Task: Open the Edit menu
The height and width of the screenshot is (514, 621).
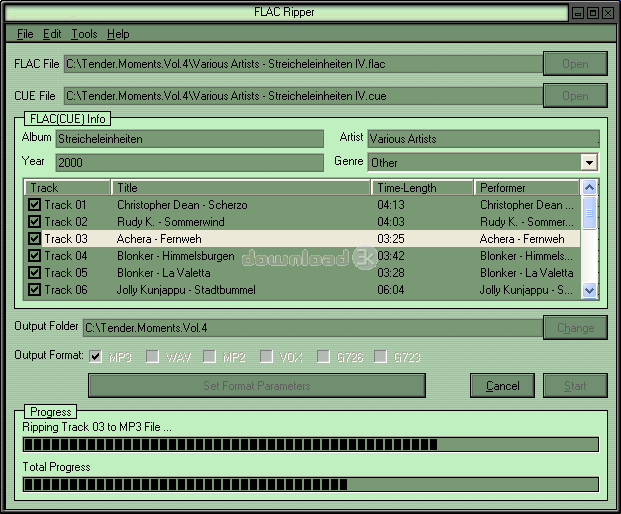Action: point(52,34)
